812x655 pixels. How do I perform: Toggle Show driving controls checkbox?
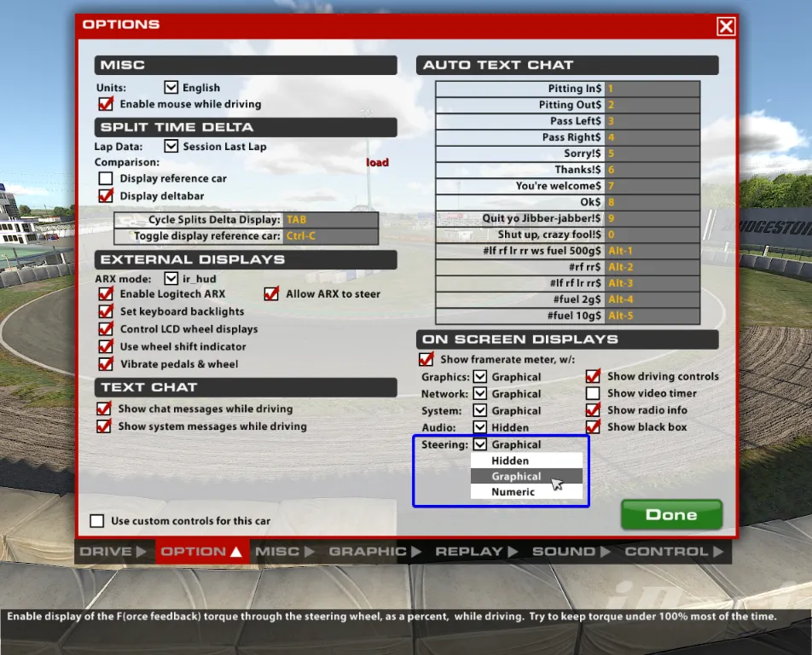pos(593,376)
